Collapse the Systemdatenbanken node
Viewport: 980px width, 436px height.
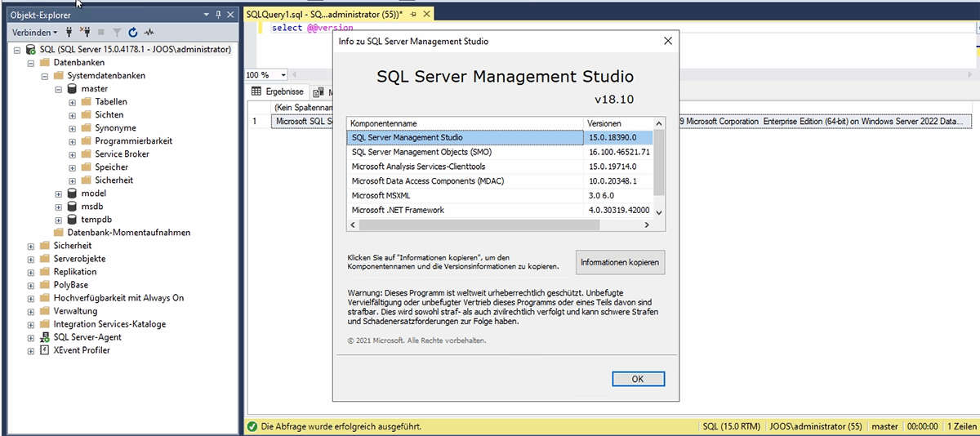coord(45,76)
